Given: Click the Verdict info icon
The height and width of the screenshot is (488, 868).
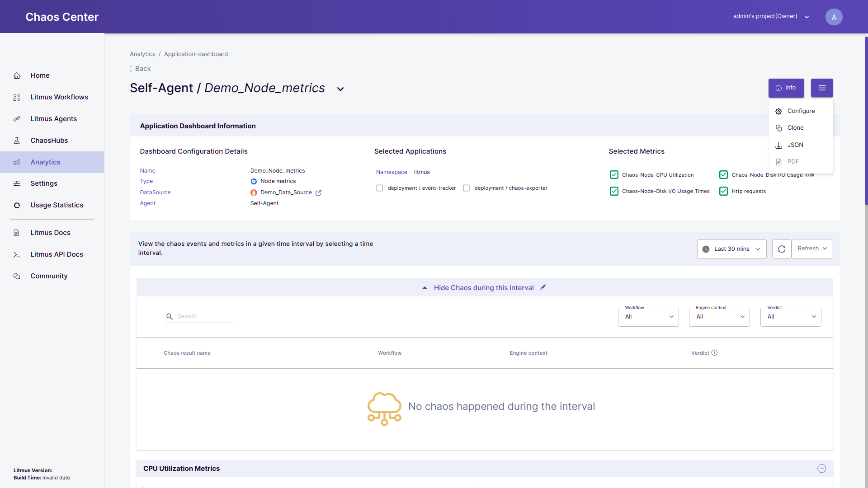Looking at the screenshot, I should click(714, 353).
